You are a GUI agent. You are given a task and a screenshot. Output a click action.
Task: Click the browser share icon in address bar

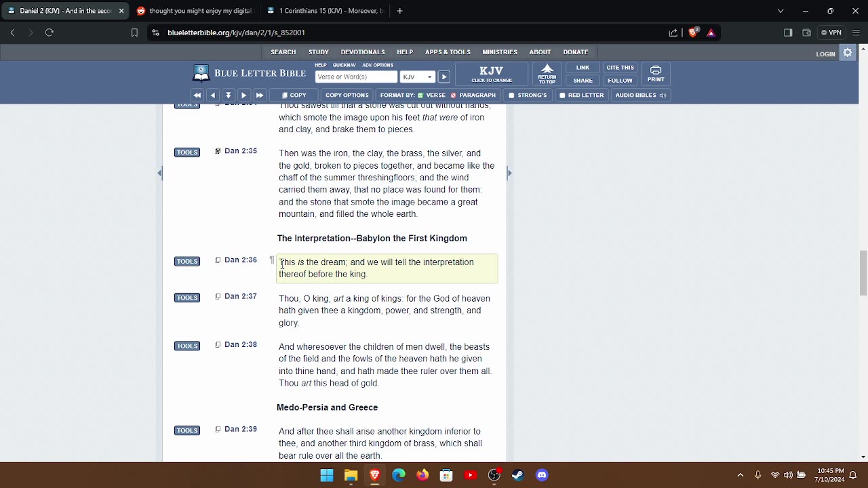coord(673,33)
